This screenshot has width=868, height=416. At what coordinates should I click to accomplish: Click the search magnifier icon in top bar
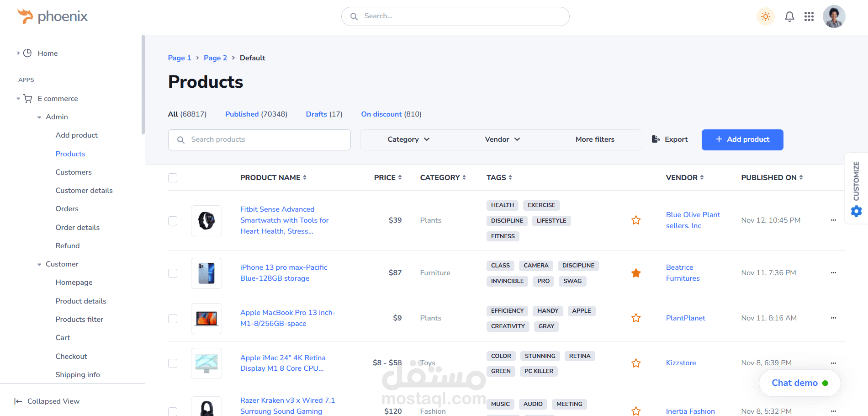pos(354,16)
